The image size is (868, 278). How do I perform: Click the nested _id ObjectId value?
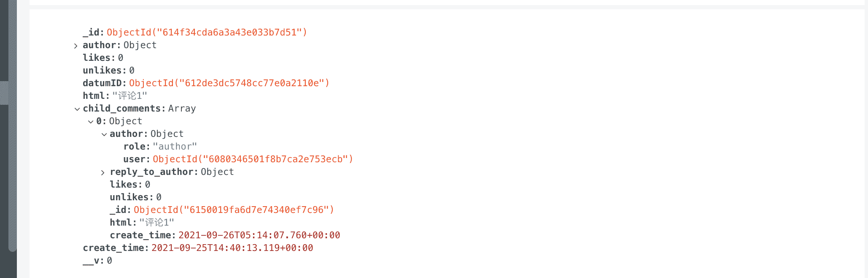pos(234,210)
